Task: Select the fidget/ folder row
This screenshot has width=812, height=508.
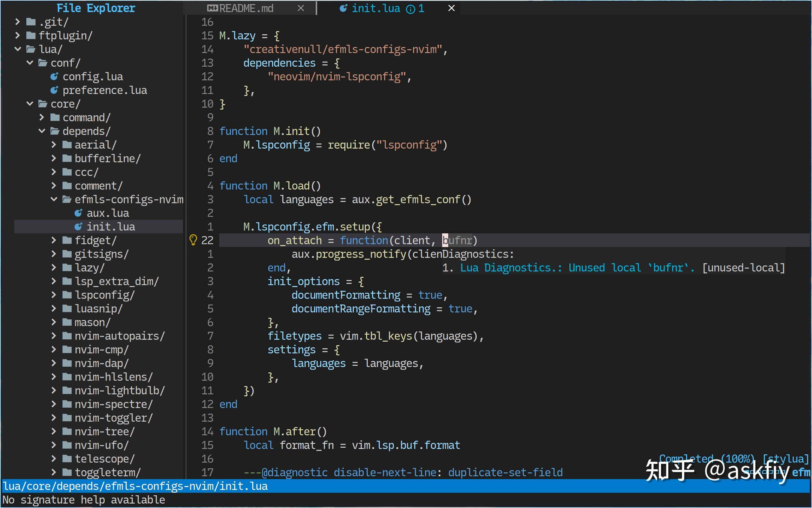Action: (98, 240)
